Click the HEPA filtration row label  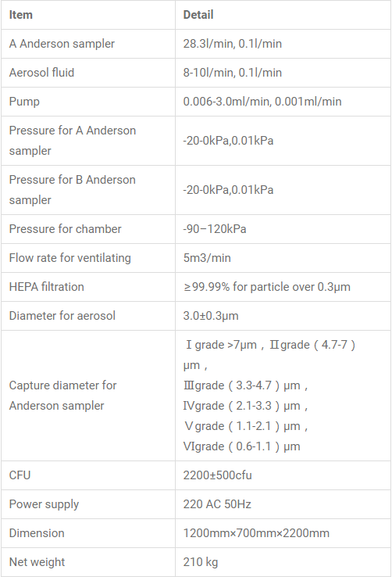[46, 287]
